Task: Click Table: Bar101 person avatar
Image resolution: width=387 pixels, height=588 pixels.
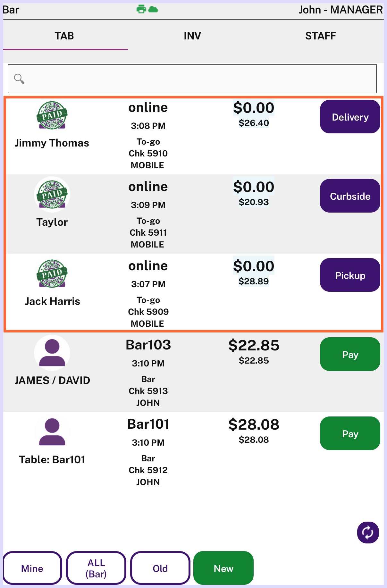Action: (x=52, y=432)
